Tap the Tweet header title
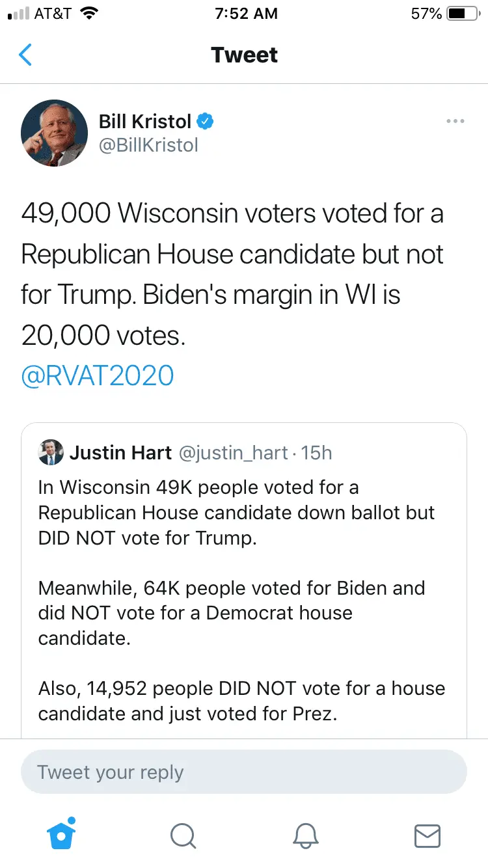The height and width of the screenshot is (868, 488). (x=244, y=55)
